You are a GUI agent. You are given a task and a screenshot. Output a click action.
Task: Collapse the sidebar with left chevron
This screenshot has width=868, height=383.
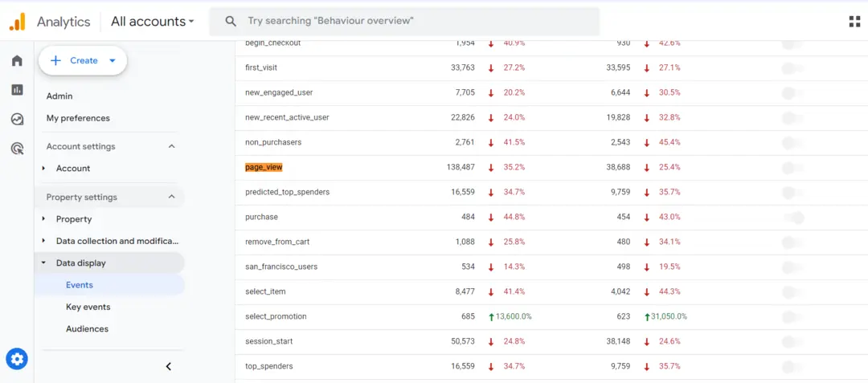(x=169, y=366)
